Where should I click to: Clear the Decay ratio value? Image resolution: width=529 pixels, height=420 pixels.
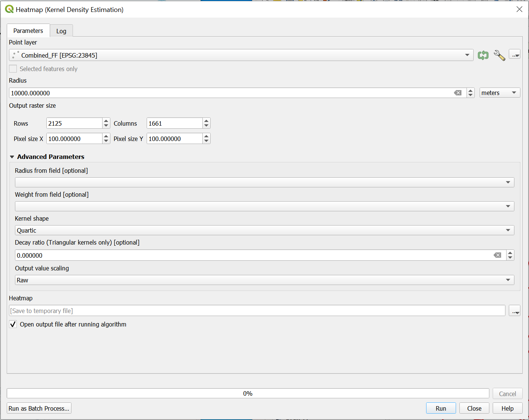497,255
